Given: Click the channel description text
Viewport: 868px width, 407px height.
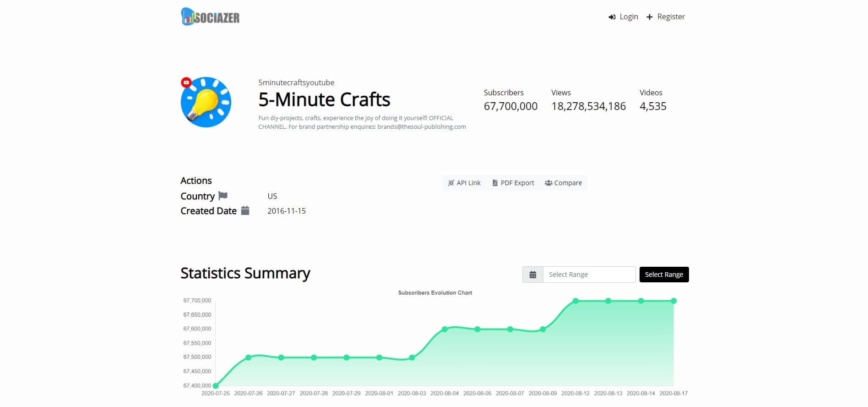Looking at the screenshot, I should [x=362, y=122].
